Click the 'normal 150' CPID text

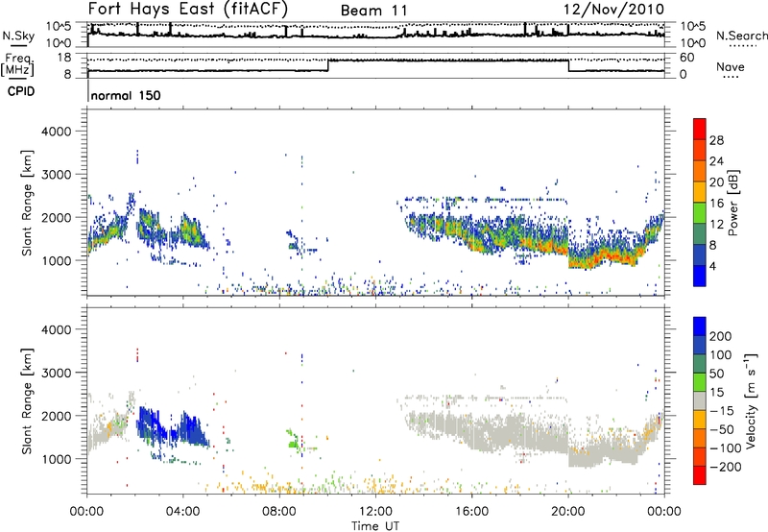click(x=126, y=95)
